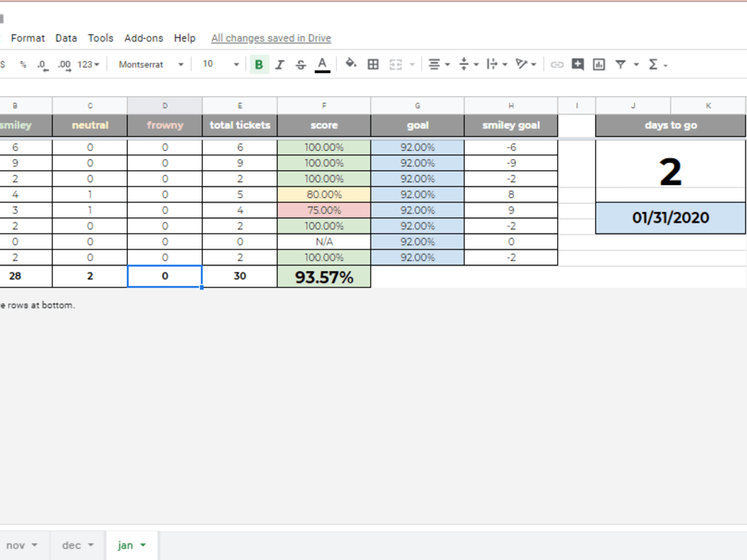Toggle italic formatting
The width and height of the screenshot is (747, 560).
[279, 64]
